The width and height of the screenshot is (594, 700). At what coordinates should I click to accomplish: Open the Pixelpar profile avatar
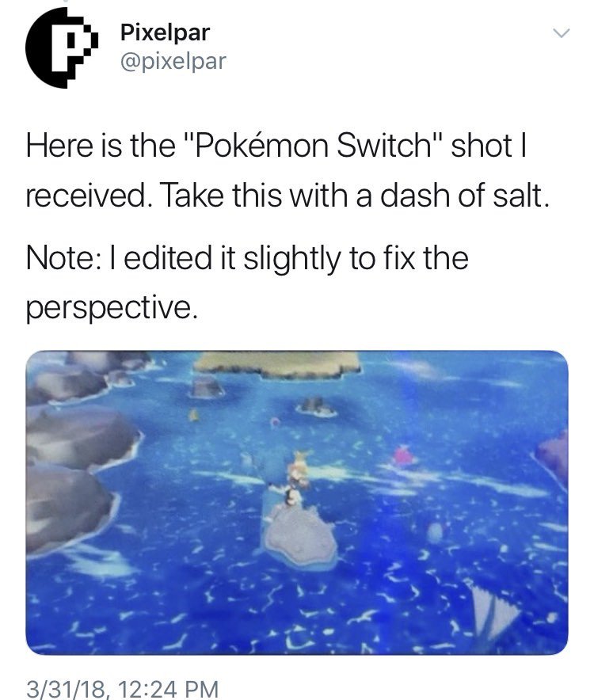point(61,48)
